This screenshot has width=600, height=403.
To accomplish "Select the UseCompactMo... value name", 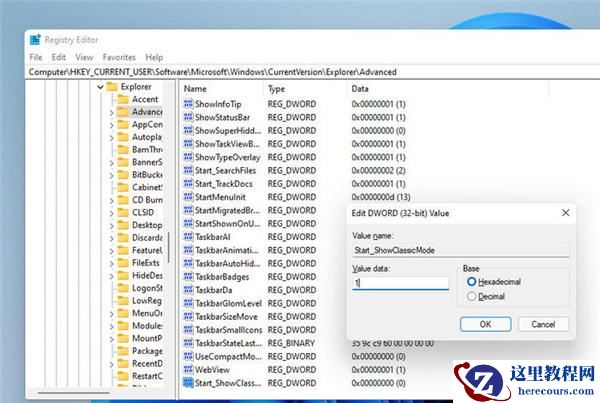I will click(228, 357).
